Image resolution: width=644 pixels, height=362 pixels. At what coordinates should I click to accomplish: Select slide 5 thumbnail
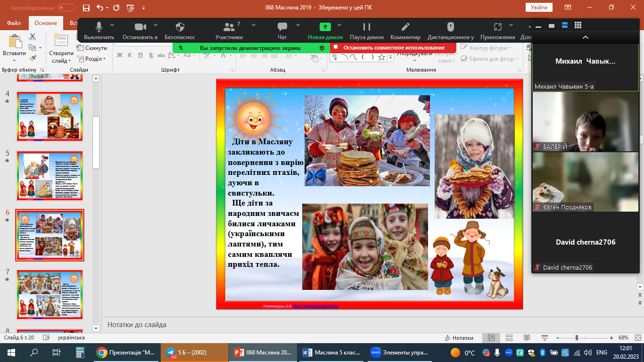tap(50, 176)
